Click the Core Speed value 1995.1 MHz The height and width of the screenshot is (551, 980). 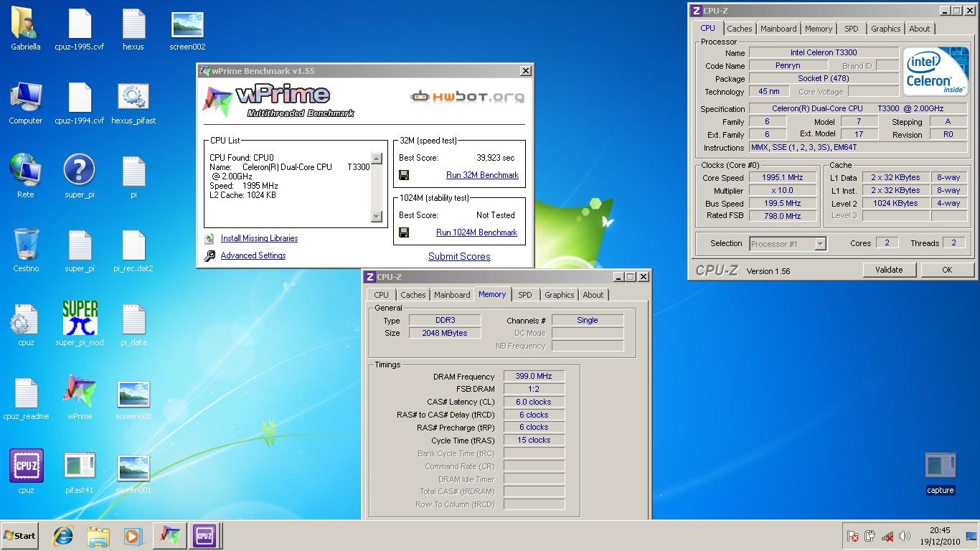coord(783,177)
